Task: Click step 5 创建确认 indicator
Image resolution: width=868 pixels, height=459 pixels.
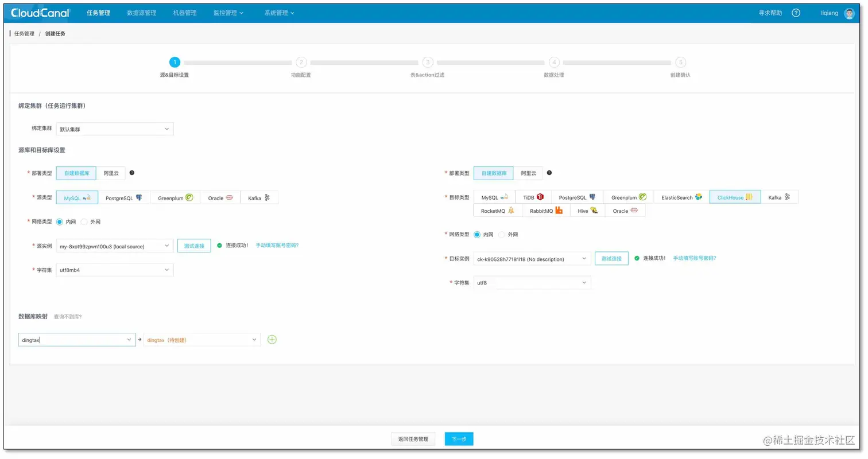Action: 680,62
